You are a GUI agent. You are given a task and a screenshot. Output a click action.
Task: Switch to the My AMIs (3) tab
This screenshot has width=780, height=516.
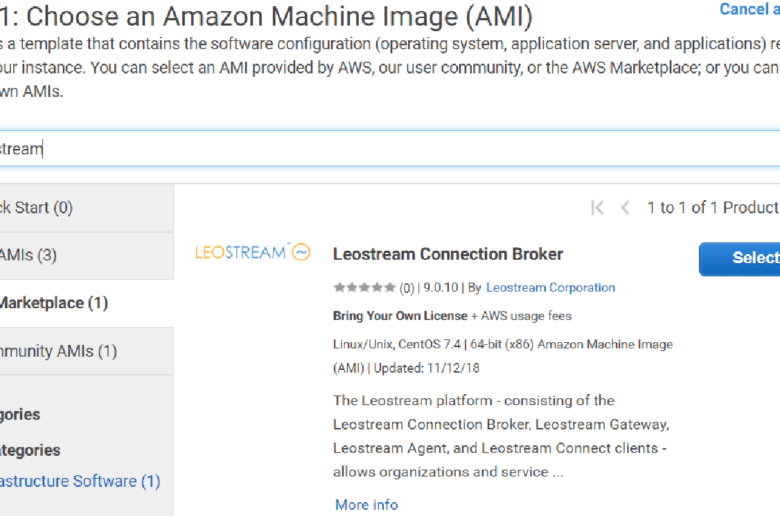(87, 255)
